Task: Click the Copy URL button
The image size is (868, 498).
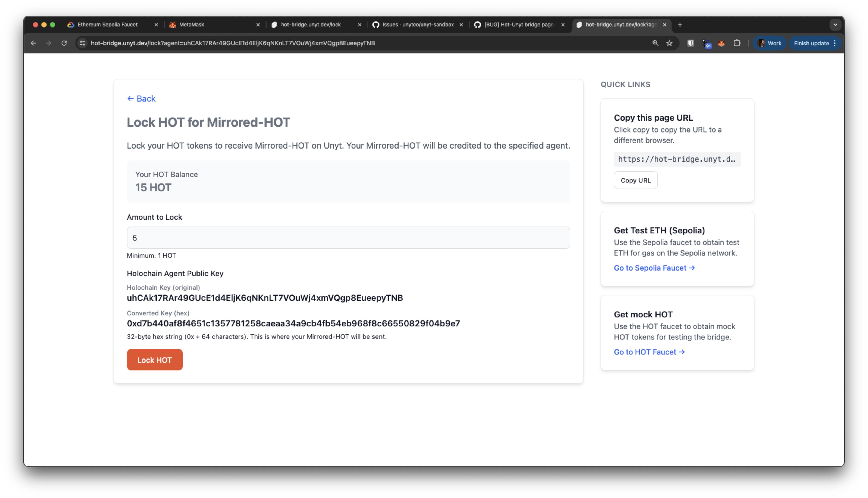Action: click(x=635, y=180)
